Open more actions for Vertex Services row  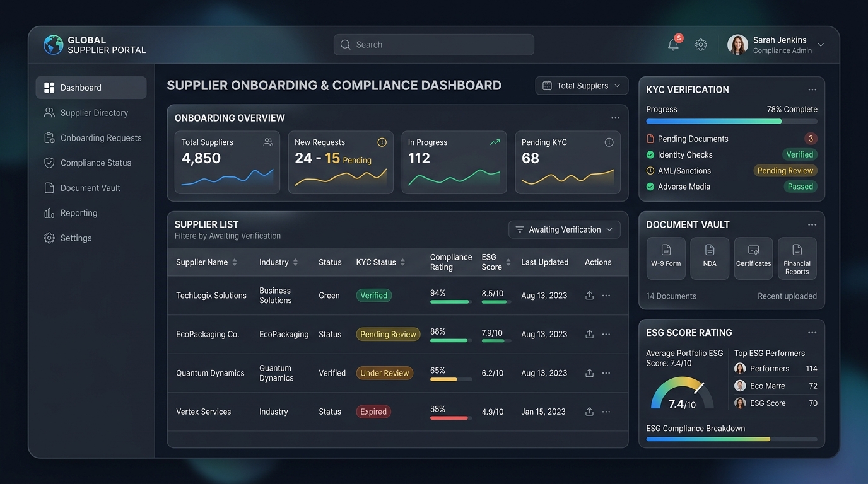click(x=606, y=412)
